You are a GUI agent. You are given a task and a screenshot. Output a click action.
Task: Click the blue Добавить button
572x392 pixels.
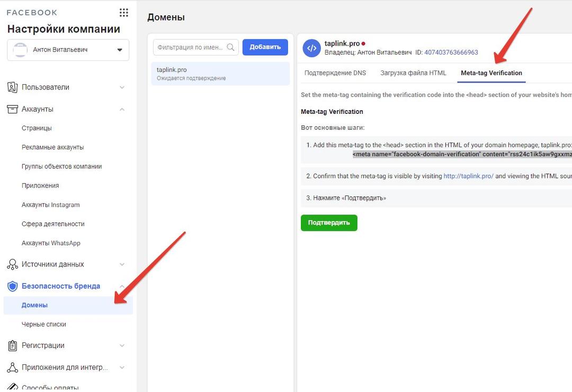tap(265, 47)
